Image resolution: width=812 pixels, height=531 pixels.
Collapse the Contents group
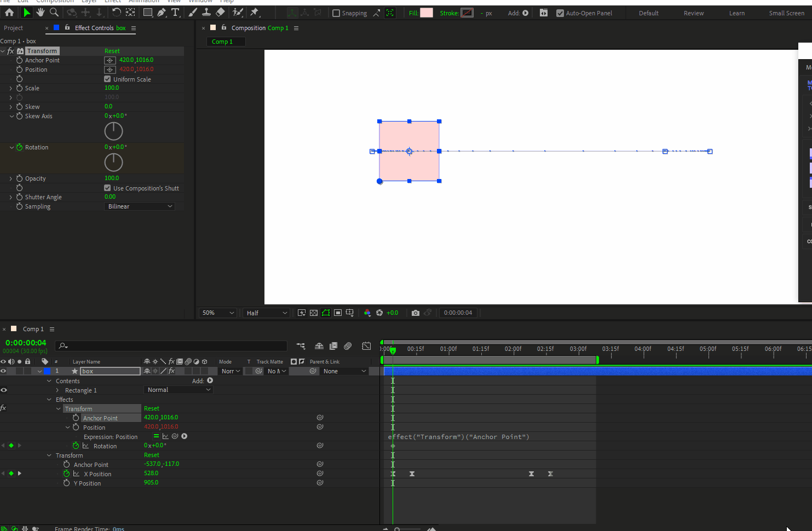tap(49, 381)
